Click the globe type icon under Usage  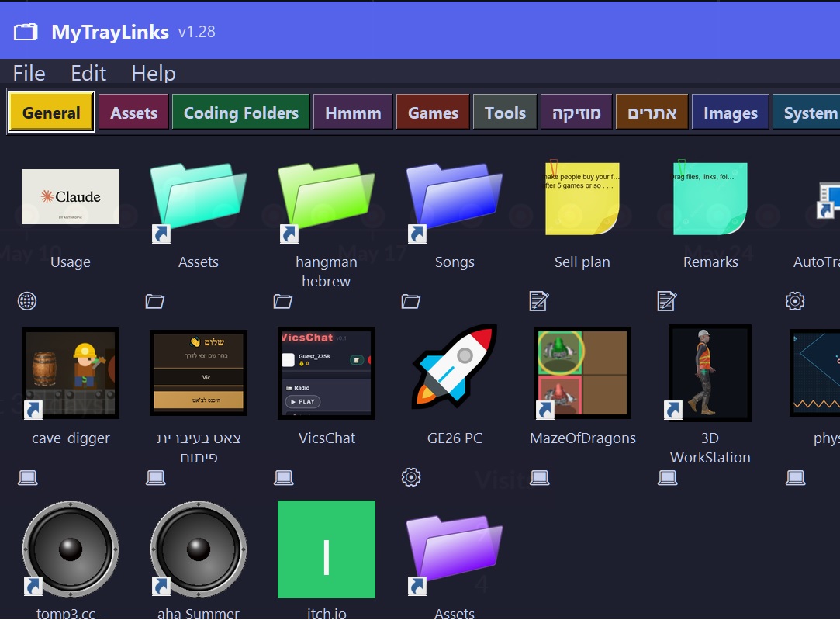pos(27,301)
